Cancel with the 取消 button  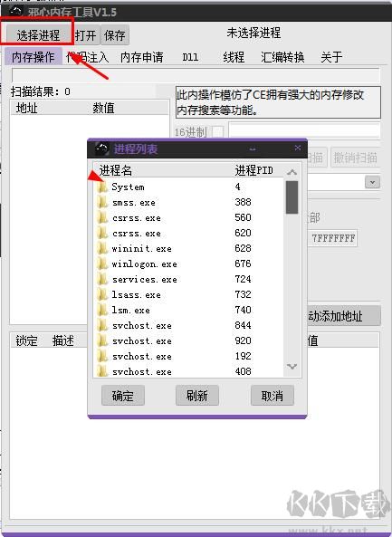coord(272,396)
